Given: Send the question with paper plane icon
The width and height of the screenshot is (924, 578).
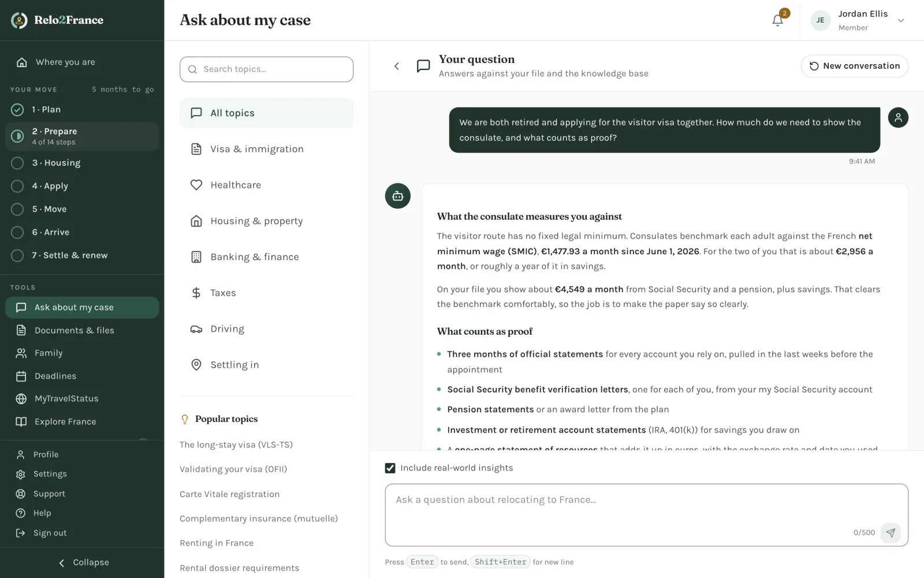Looking at the screenshot, I should click(891, 532).
